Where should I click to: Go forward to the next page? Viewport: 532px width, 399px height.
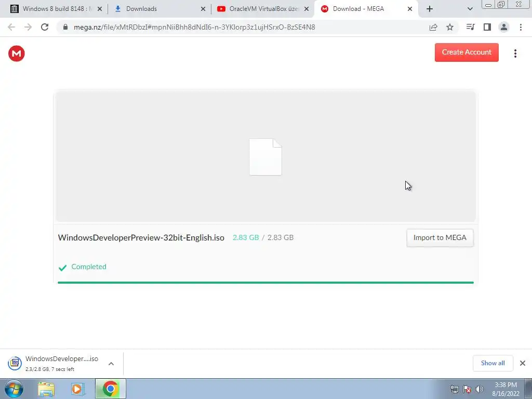coord(28,27)
